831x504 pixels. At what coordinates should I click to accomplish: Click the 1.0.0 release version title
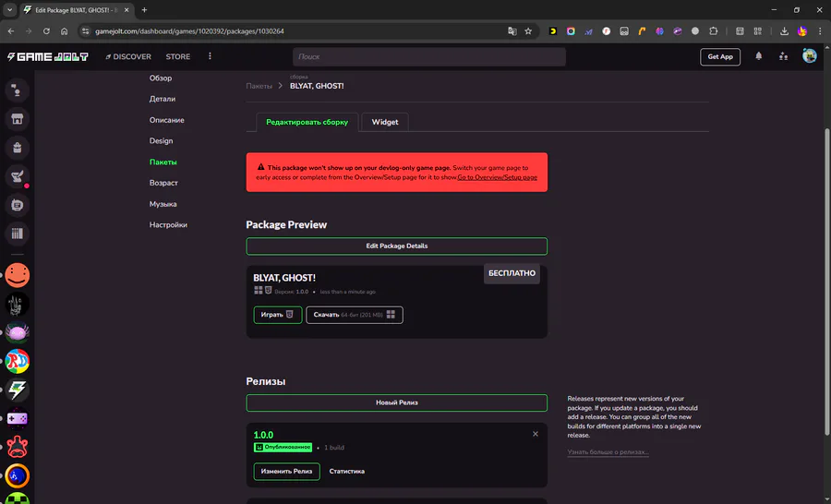263,435
